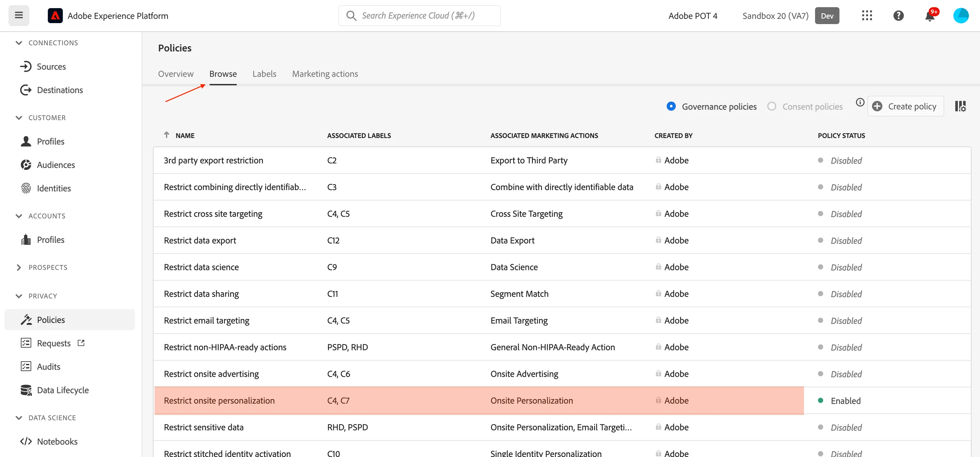The image size is (980, 457).
Task: Open Destinations in the sidebar
Action: [x=60, y=90]
